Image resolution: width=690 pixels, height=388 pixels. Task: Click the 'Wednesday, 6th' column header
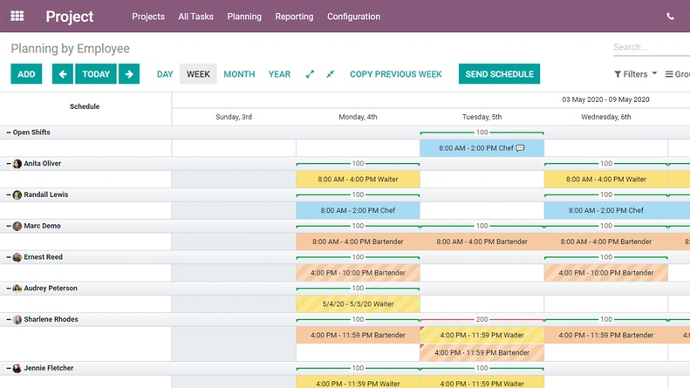click(x=606, y=117)
